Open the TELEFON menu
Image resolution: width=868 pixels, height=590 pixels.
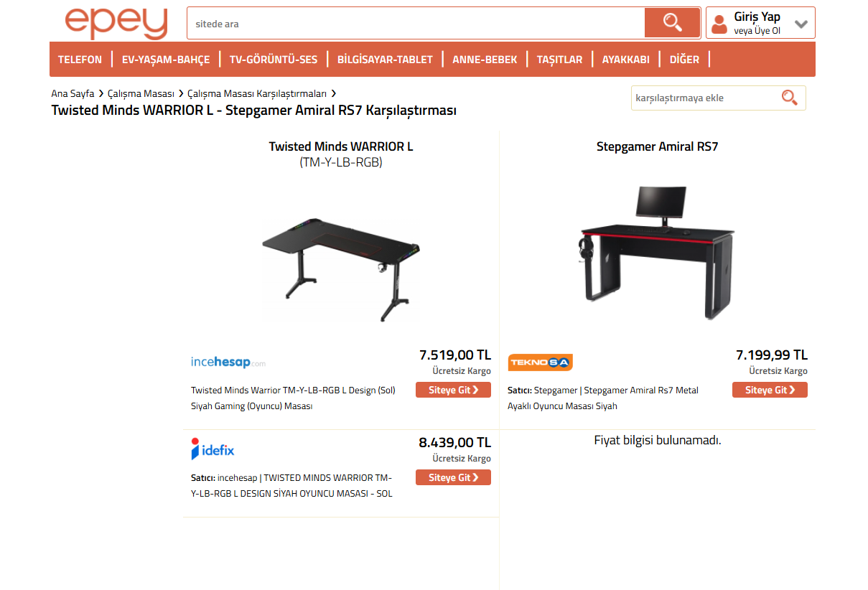click(x=80, y=60)
